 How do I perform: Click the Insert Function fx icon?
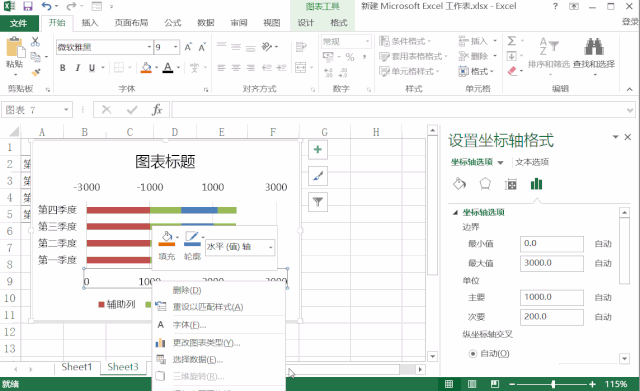(157, 110)
